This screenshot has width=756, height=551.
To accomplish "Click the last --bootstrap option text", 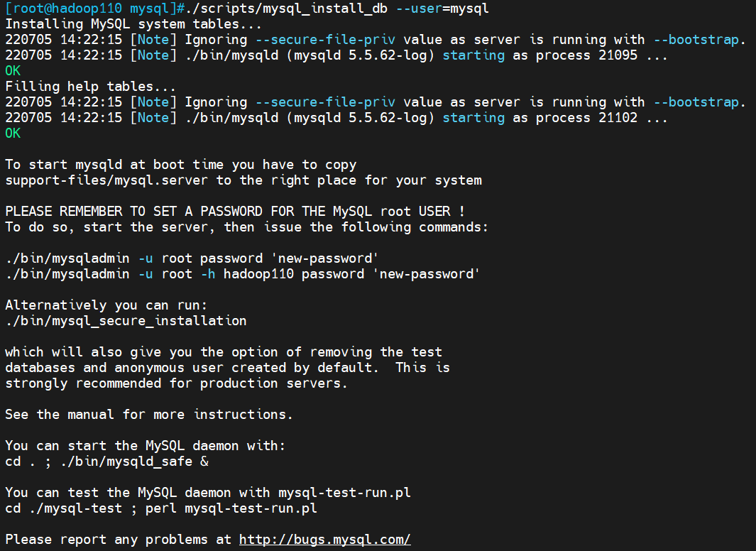I will click(696, 102).
